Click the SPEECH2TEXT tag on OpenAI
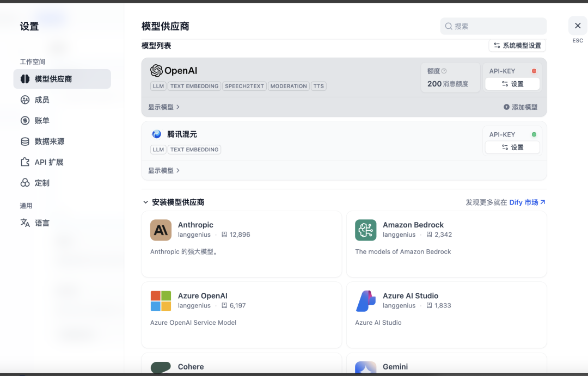This screenshot has height=376, width=588. click(244, 86)
